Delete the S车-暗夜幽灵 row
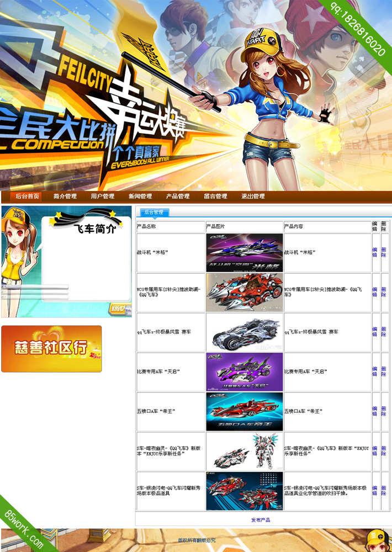This screenshot has height=552, width=392. click(x=384, y=451)
